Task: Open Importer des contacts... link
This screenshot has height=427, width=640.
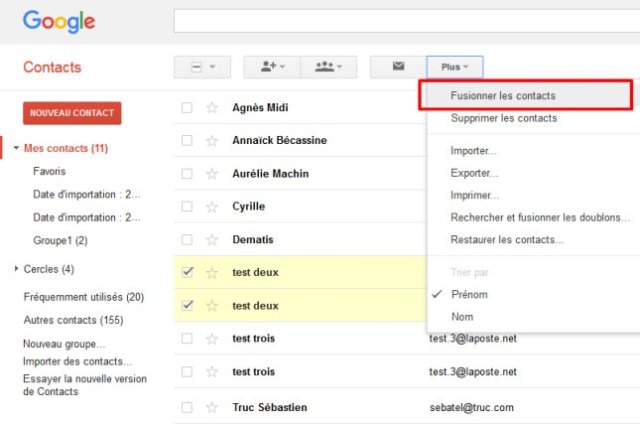Action: pyautogui.click(x=77, y=361)
